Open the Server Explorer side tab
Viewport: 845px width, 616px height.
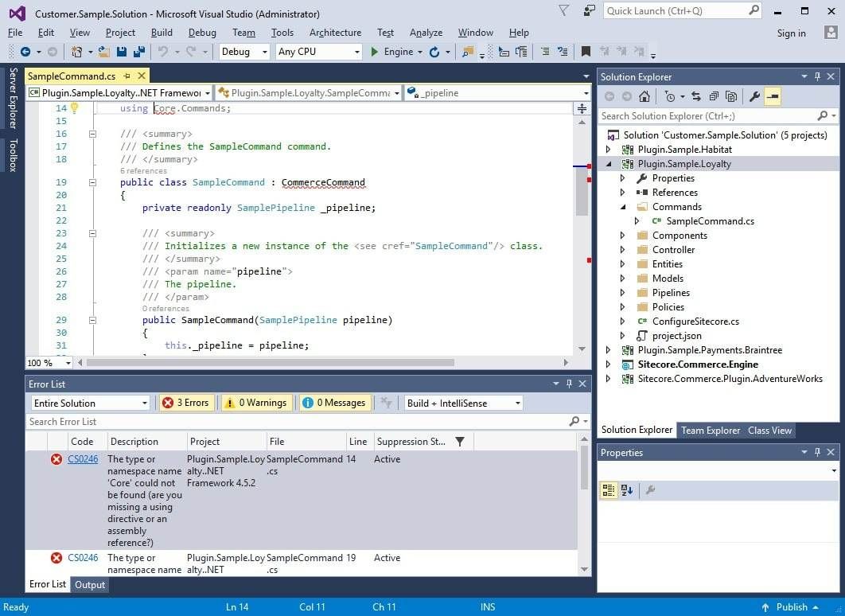pos(14,98)
